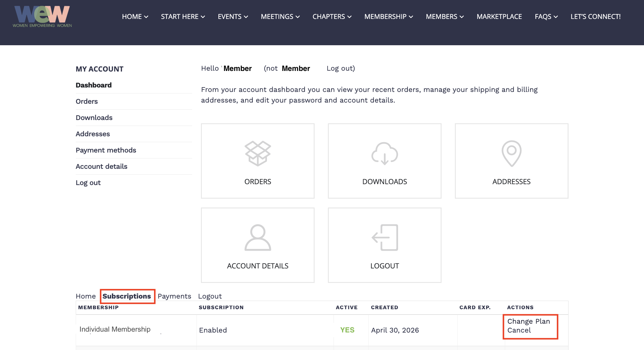Switch to the Home membership tab
The width and height of the screenshot is (644, 350).
click(x=86, y=296)
